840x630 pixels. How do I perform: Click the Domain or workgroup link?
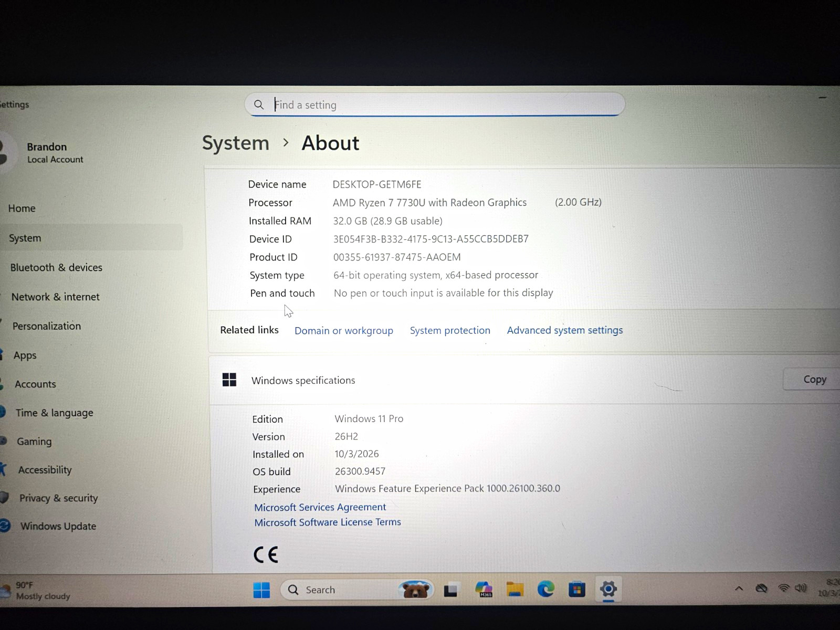point(343,331)
